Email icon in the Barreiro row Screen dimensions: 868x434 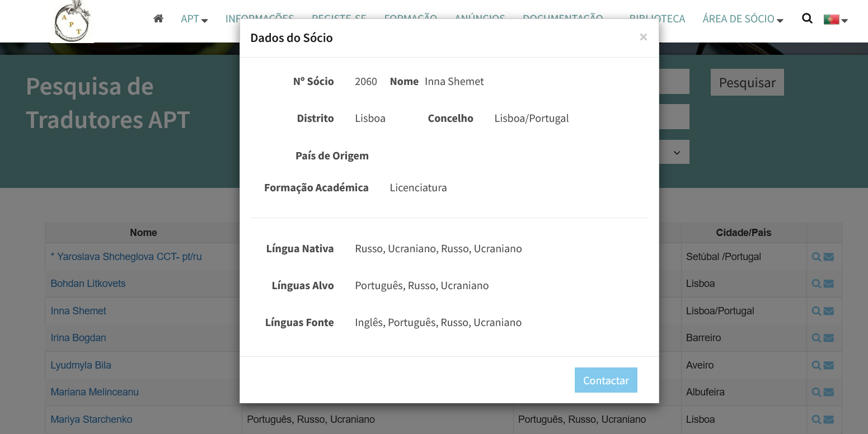pyautogui.click(x=829, y=338)
